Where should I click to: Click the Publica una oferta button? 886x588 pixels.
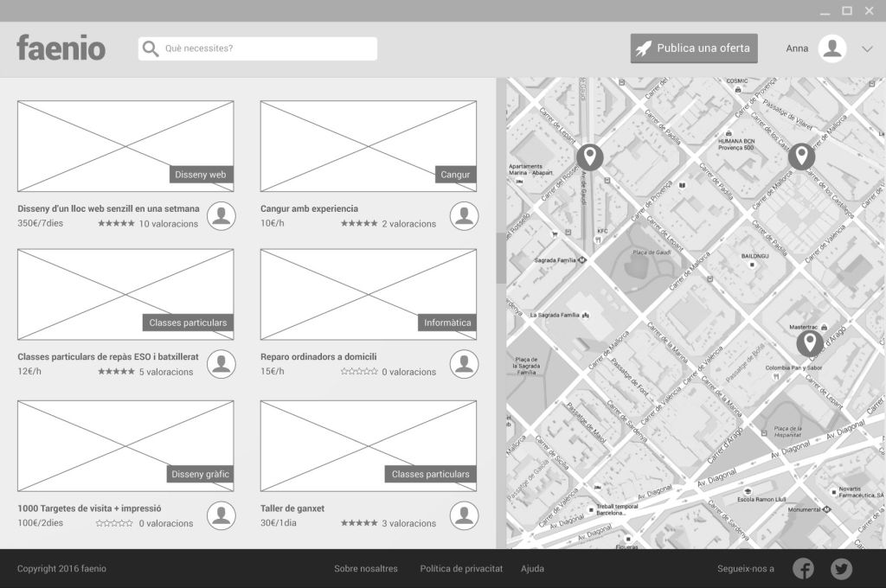[x=694, y=48]
